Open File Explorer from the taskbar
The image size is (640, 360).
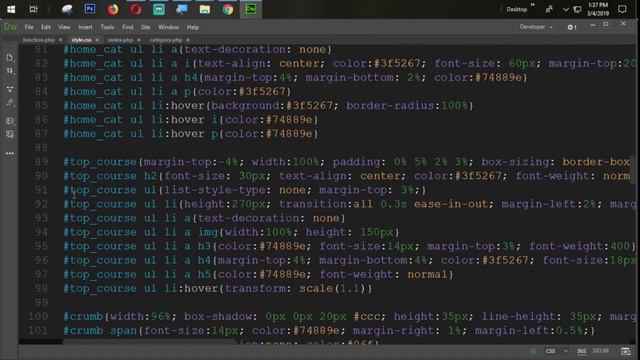pos(204,9)
